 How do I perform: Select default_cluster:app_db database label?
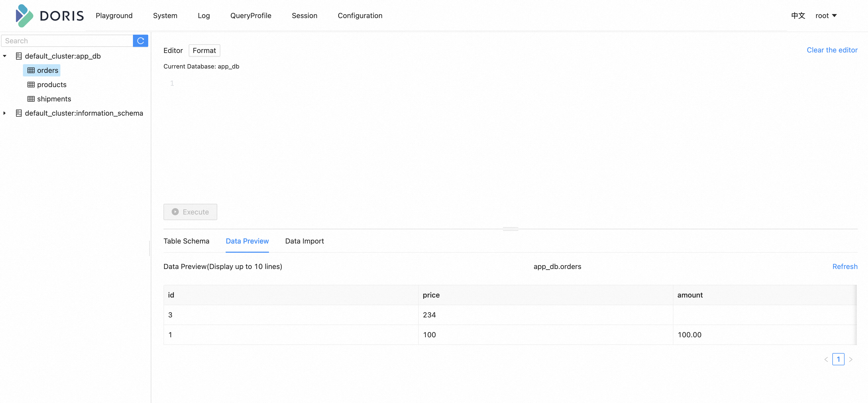[x=63, y=56]
